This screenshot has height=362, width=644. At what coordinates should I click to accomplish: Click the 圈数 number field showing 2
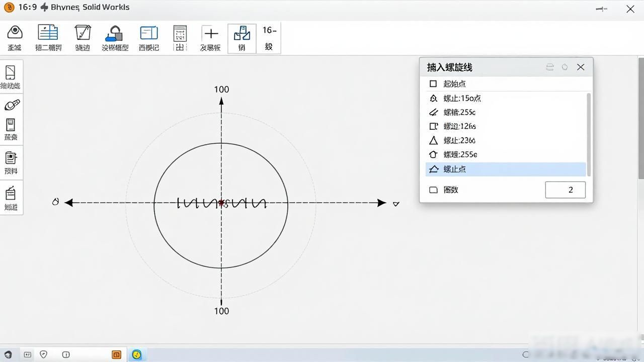tap(566, 190)
